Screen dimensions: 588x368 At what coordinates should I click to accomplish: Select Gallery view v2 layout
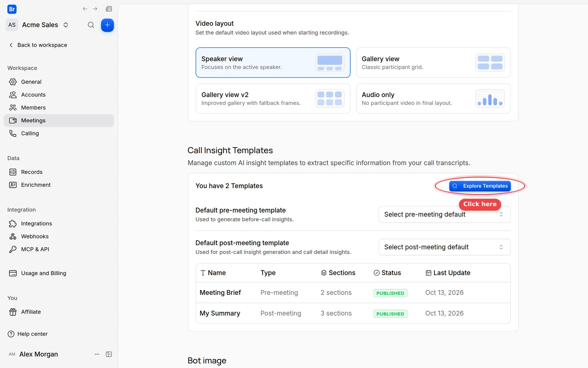click(x=273, y=99)
